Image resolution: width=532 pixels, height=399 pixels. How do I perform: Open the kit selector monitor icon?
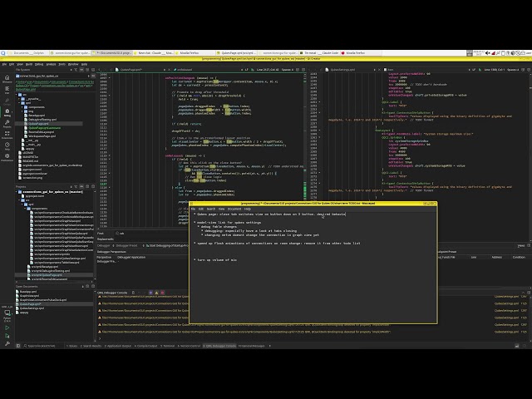pyautogui.click(x=7, y=313)
